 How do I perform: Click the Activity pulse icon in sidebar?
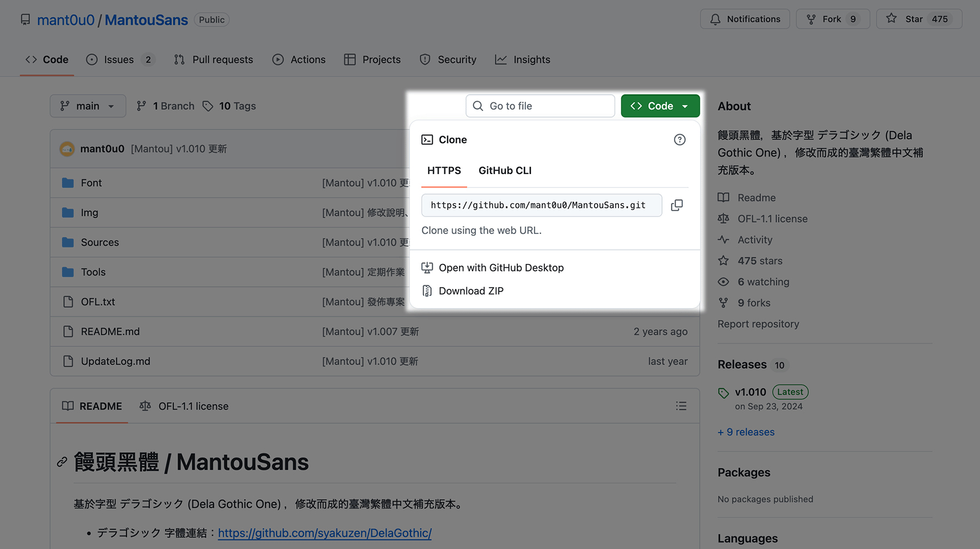coord(724,239)
